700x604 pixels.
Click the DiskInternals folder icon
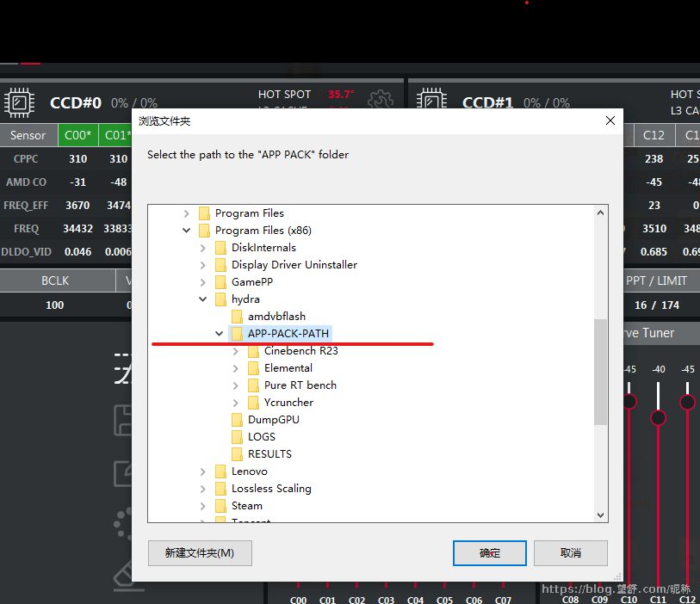[220, 248]
